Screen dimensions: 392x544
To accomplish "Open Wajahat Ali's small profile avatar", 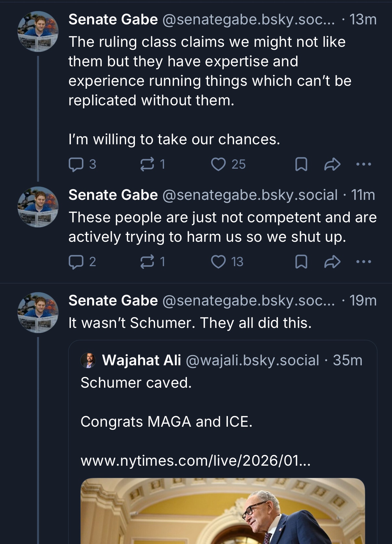I will [x=88, y=360].
